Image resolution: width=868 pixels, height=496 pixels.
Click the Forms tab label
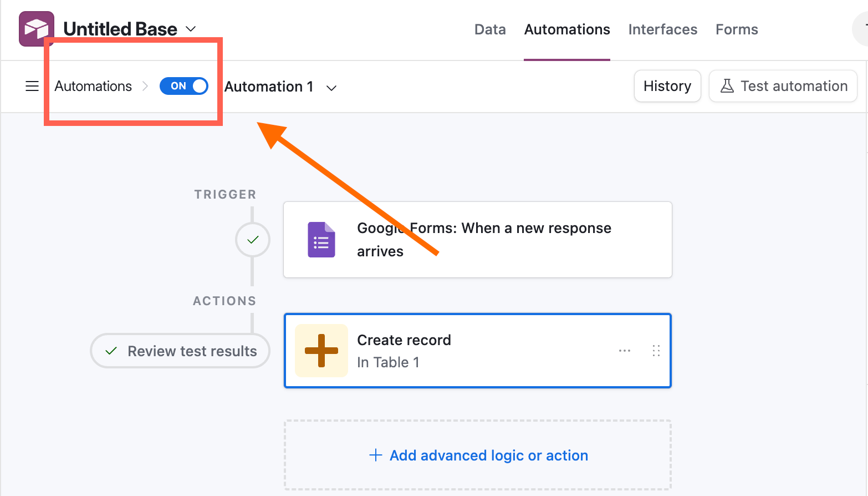click(736, 29)
